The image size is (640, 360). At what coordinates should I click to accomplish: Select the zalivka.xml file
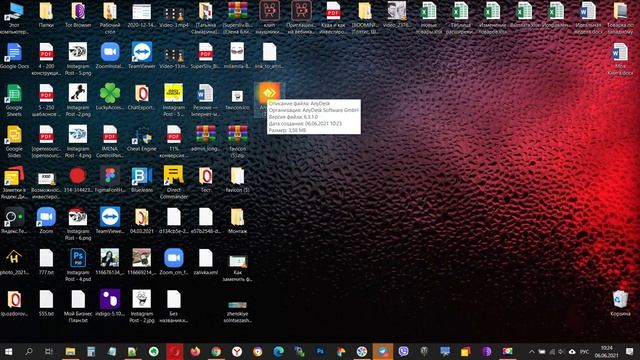pyautogui.click(x=205, y=258)
